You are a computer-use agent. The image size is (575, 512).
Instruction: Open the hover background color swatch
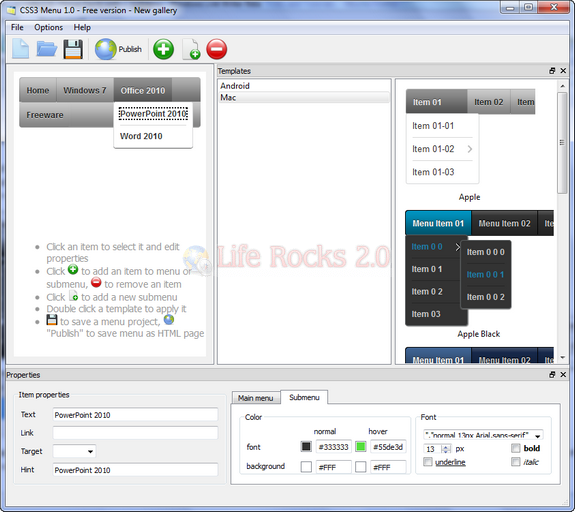click(x=360, y=467)
